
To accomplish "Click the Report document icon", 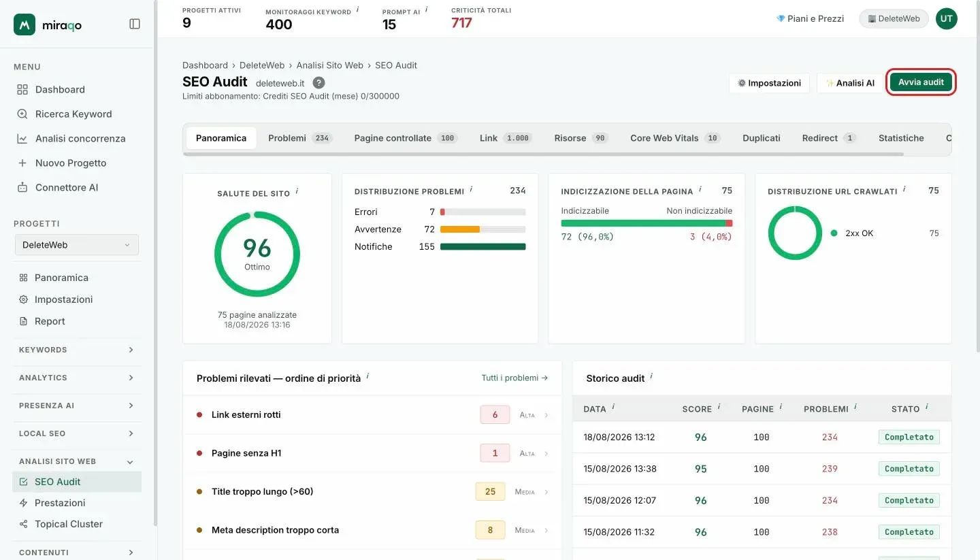I will coord(23,321).
